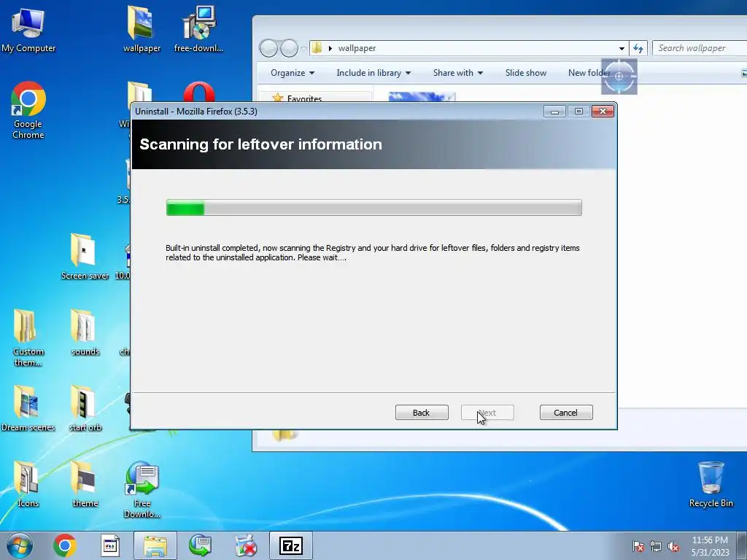Open the free-downl... installer icon
This screenshot has width=747, height=560.
coord(198,29)
